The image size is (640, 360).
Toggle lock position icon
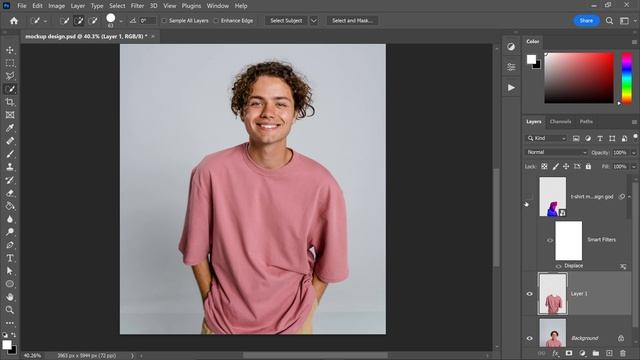tap(566, 167)
